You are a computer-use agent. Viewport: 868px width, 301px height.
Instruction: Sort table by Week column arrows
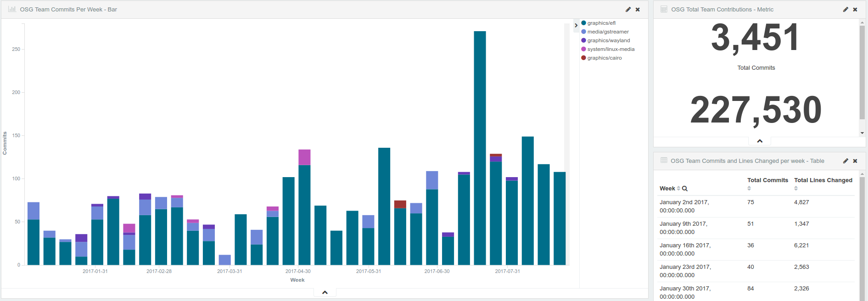(x=678, y=189)
